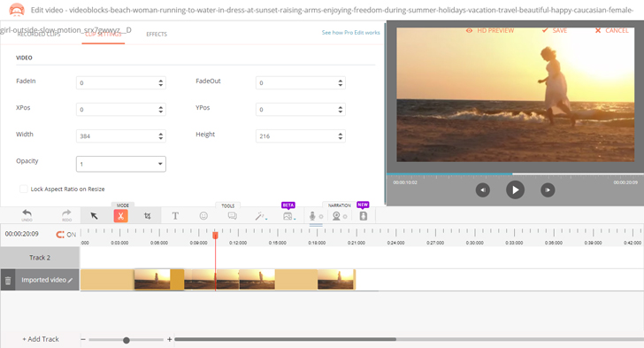This screenshot has height=348, width=644.
Task: Click the XPos input field
Action: [120, 110]
